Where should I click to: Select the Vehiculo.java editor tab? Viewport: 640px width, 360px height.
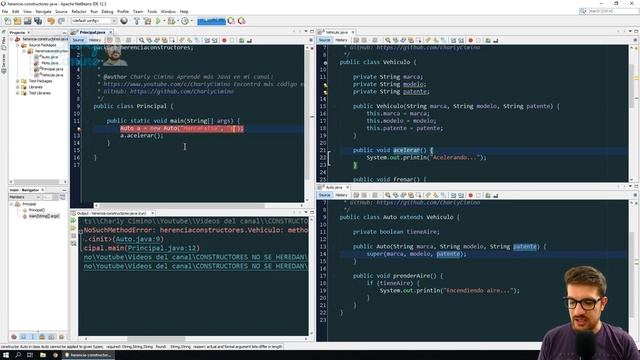(336, 32)
